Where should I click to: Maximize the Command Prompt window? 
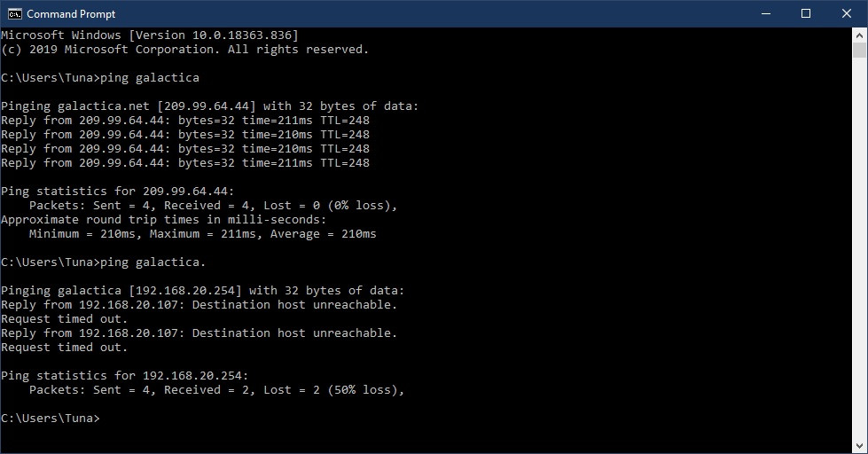[x=806, y=13]
